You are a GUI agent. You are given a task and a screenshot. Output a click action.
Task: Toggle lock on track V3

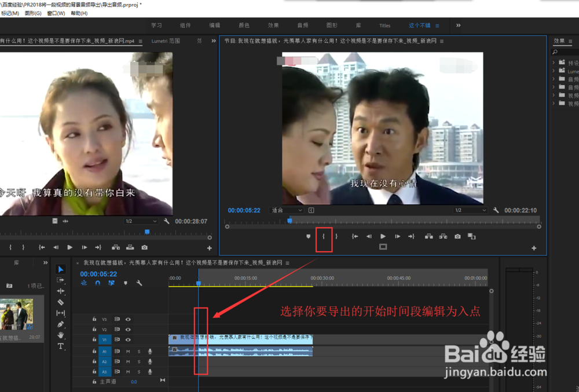pyautogui.click(x=94, y=319)
